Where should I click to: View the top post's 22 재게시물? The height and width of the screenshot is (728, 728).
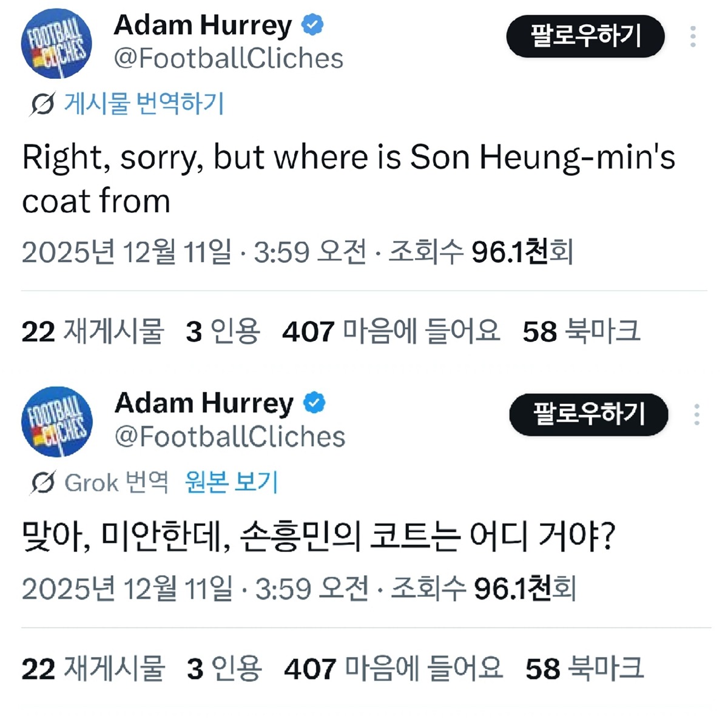point(93,332)
